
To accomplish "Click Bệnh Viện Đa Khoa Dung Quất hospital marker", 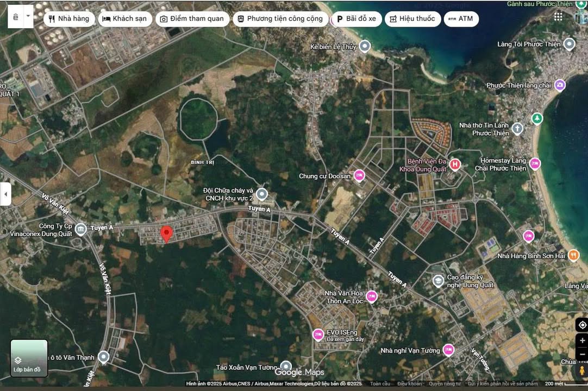I will (x=455, y=164).
